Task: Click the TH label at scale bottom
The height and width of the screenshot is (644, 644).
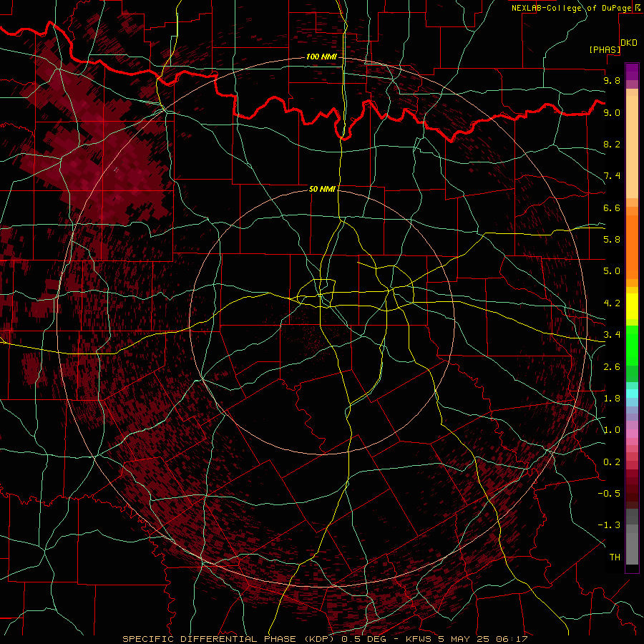Action: pyautogui.click(x=615, y=557)
